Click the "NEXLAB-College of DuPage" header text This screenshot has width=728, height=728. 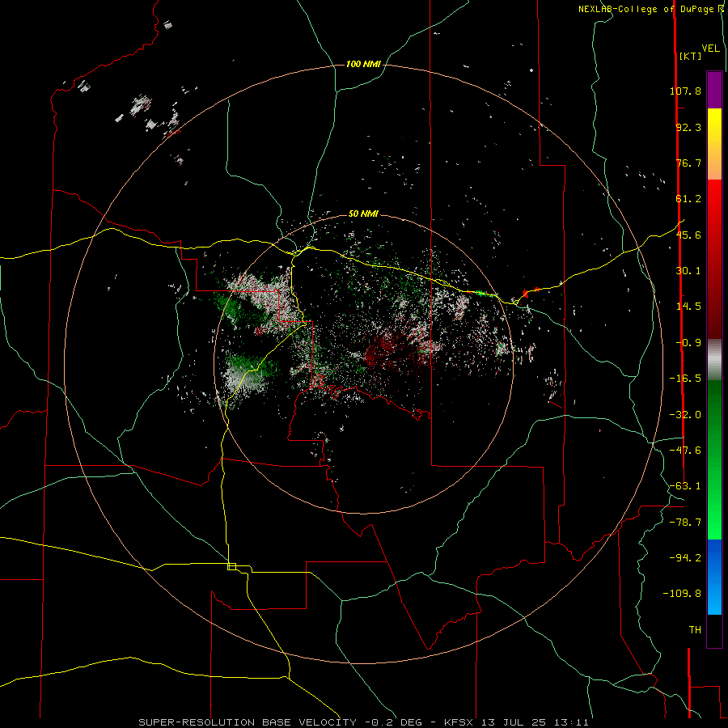tap(645, 9)
